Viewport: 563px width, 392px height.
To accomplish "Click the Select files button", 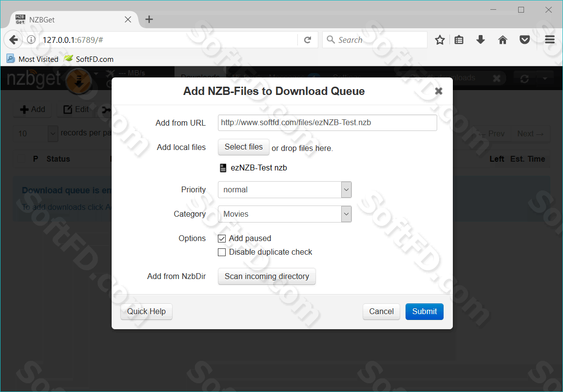I will 243,147.
